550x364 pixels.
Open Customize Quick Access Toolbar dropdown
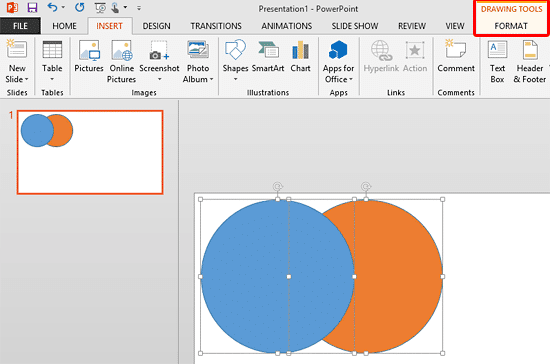coord(139,8)
